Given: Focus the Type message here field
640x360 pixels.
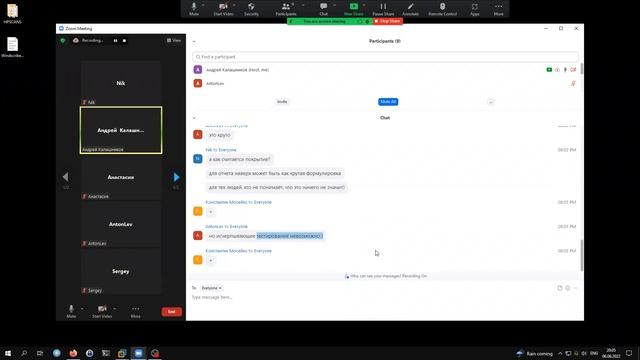Looking at the screenshot, I should 384,298.
